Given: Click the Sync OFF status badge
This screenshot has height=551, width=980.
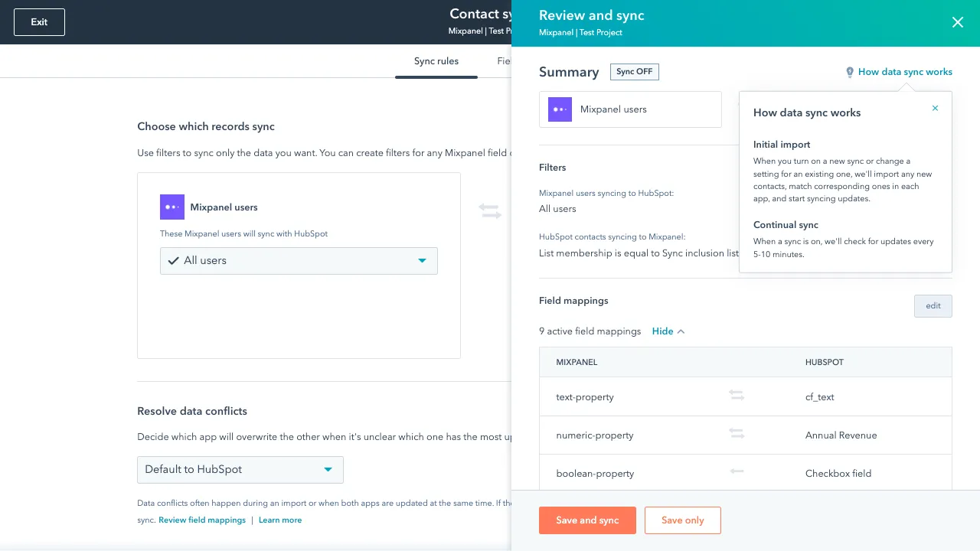Looking at the screenshot, I should tap(634, 71).
